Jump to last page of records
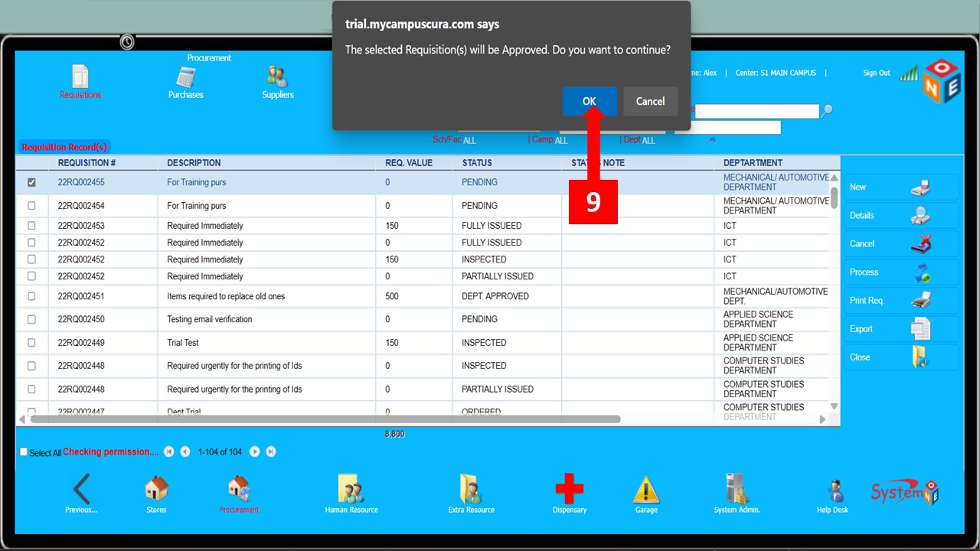This screenshot has width=980, height=551. point(271,452)
